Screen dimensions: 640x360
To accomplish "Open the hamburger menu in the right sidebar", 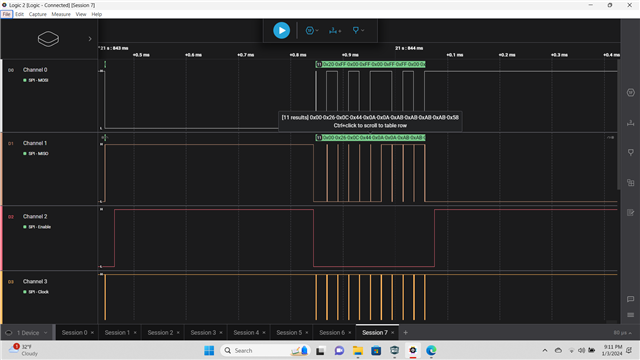I will coord(631,315).
